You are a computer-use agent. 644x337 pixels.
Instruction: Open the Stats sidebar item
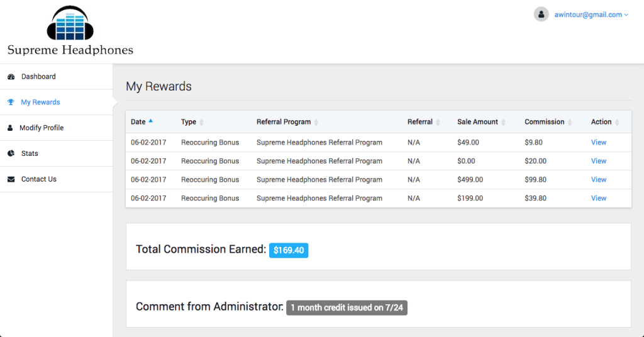point(56,153)
